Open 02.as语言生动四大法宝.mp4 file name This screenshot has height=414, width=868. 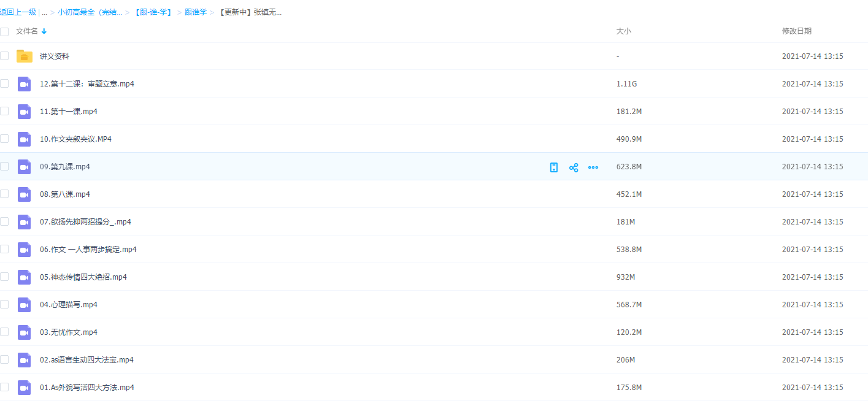click(x=86, y=360)
